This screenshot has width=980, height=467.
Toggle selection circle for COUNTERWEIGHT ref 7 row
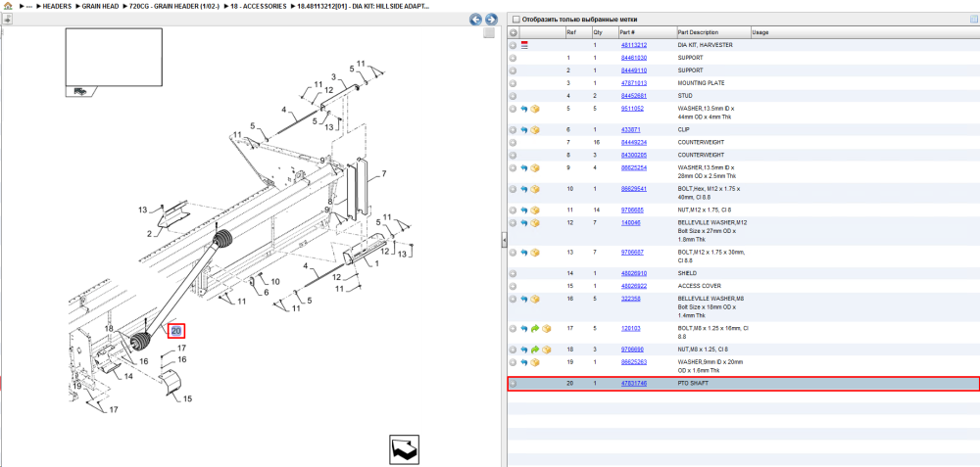click(513, 142)
